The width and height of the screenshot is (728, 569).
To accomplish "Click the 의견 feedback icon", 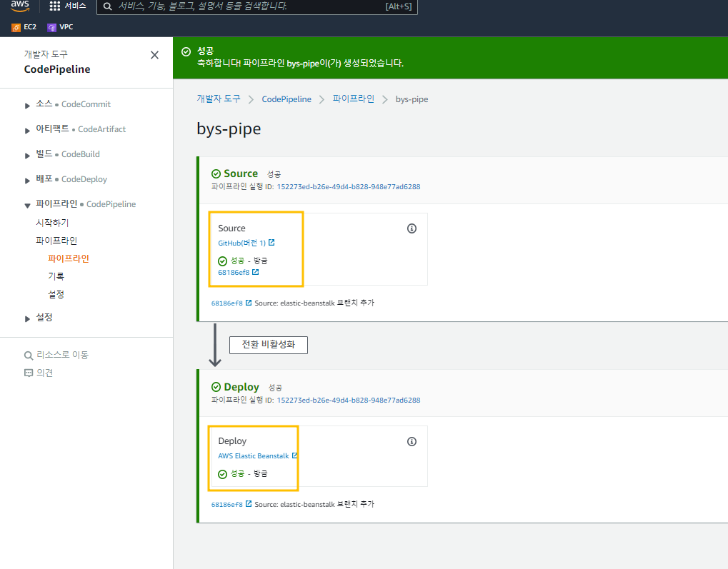I will (x=29, y=373).
